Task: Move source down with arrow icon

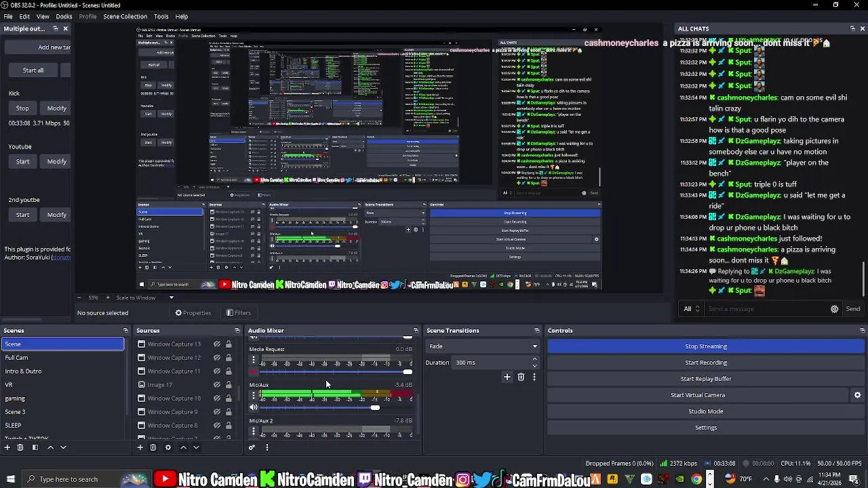Action: click(x=196, y=447)
